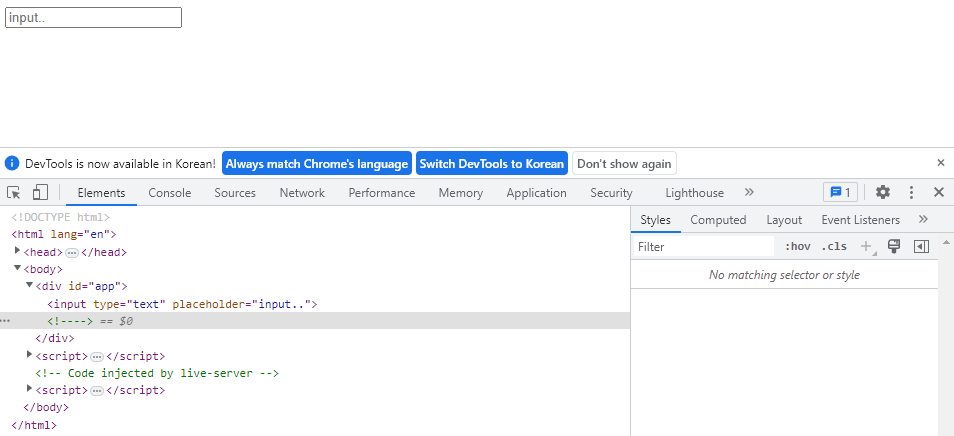Screen dimensions: 954x436
Task: Click the info icon in language infobar
Action: pyautogui.click(x=12, y=164)
